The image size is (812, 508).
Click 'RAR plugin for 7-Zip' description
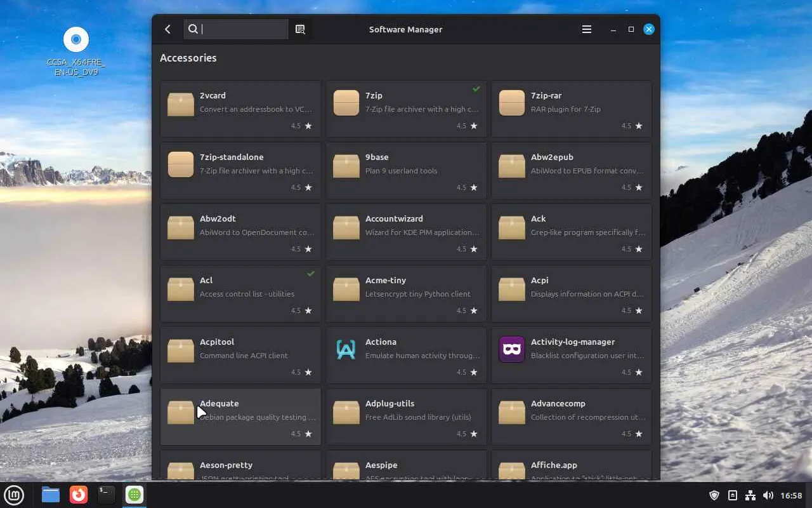(566, 109)
